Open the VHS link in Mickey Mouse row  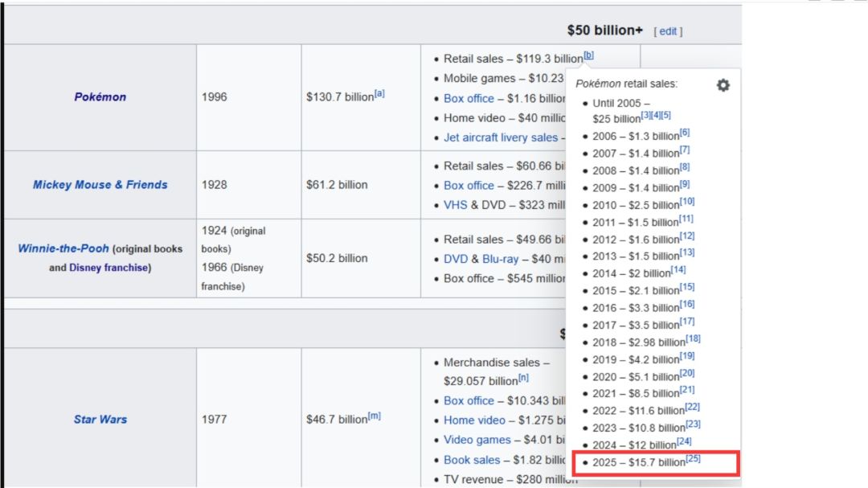[455, 205]
